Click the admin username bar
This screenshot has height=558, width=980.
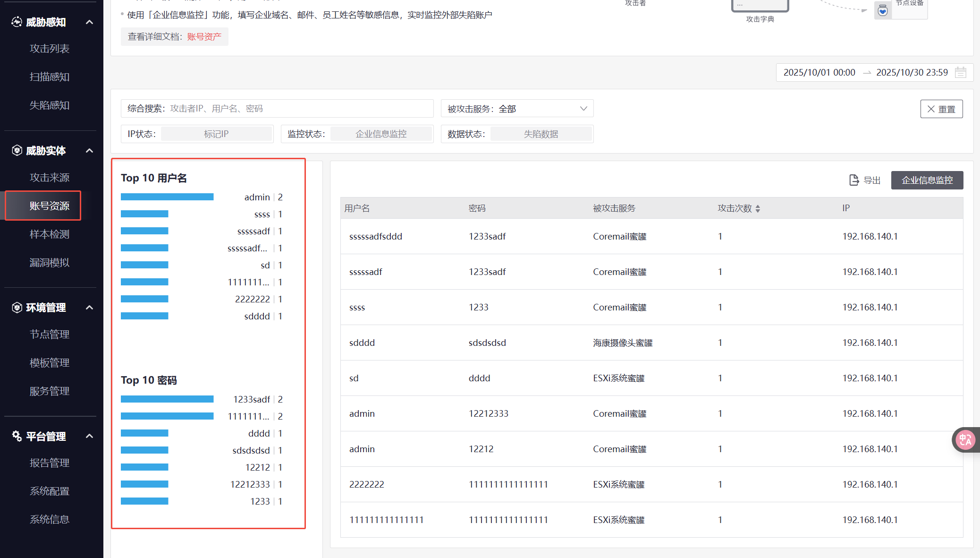pyautogui.click(x=167, y=197)
